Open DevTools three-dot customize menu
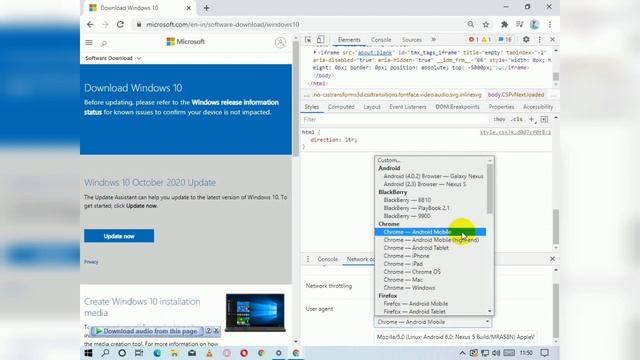Viewport: 640px width, 360px height. [540, 40]
